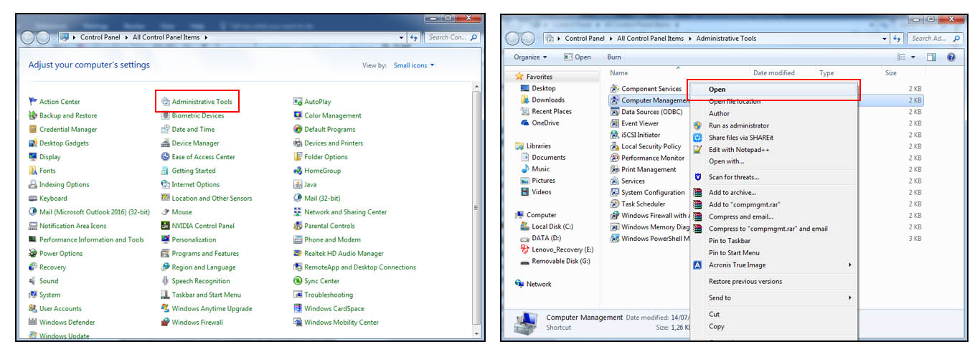
Task: Select Edit with Notepad++ menu entry
Action: point(773,150)
